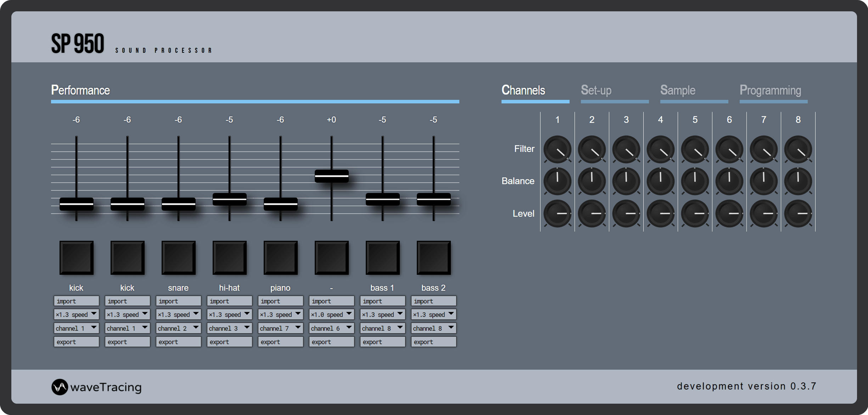The height and width of the screenshot is (415, 868).
Task: Click the Sample tab label
Action: pyautogui.click(x=678, y=90)
